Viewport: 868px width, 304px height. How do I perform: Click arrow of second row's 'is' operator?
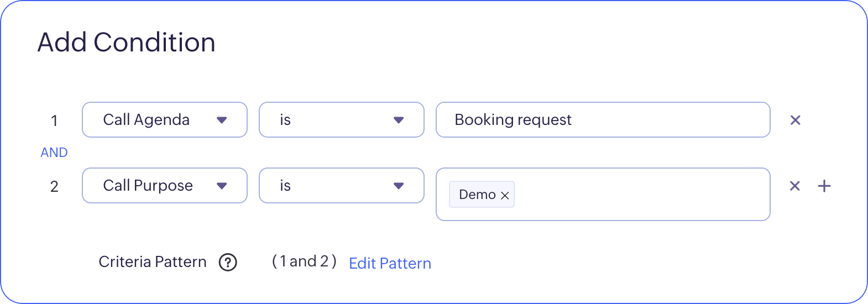[x=399, y=186]
